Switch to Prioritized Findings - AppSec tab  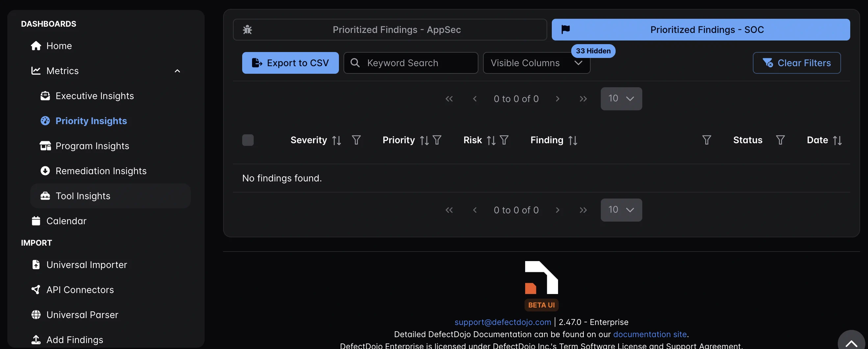390,30
